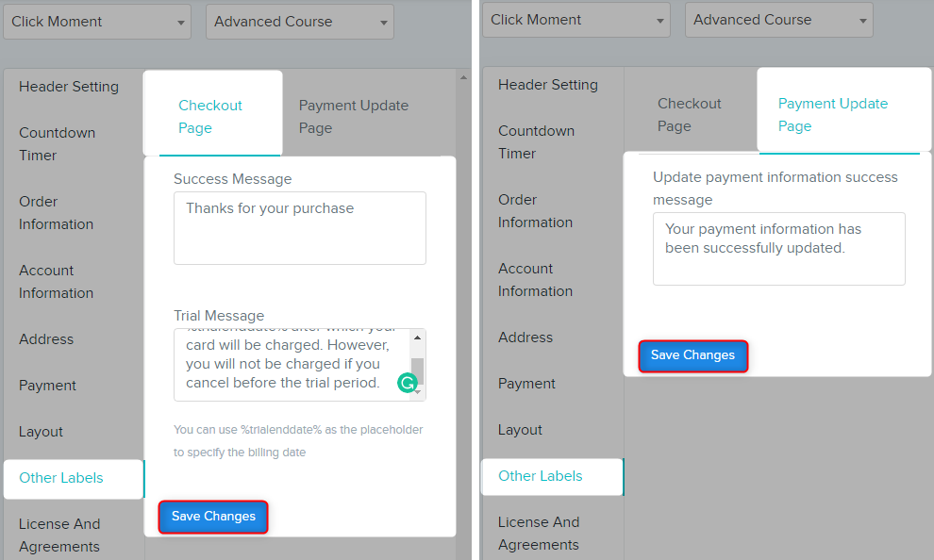Select Order Information in left sidebar
Screen dimensions: 934x560
tap(56, 213)
